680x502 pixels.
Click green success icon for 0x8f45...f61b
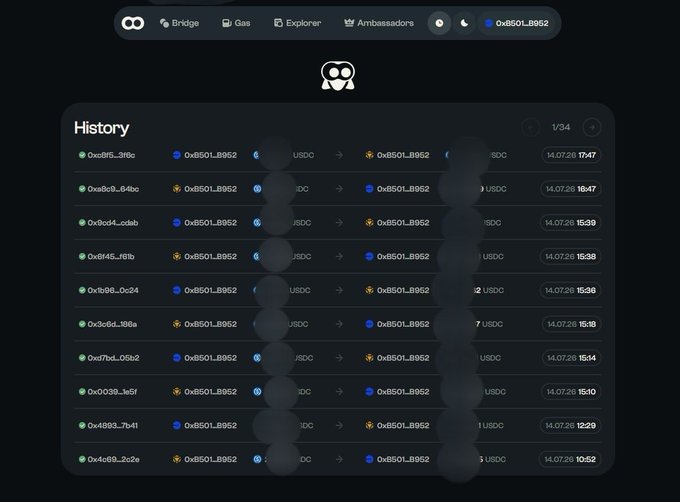(x=82, y=256)
